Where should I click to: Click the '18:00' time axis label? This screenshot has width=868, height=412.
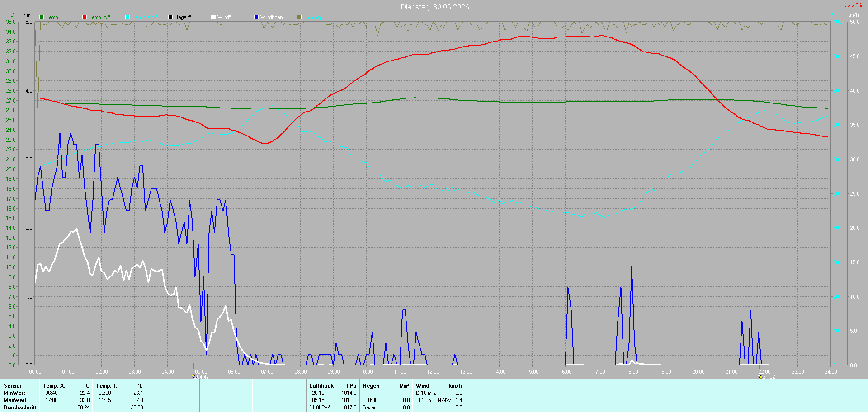click(x=632, y=372)
